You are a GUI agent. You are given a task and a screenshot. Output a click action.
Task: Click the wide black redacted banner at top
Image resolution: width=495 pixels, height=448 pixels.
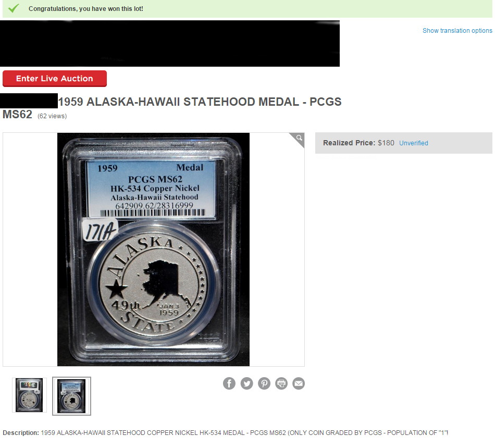(x=170, y=44)
